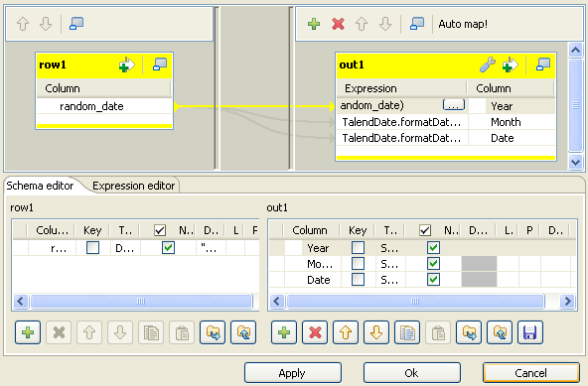Click the Auto map! button
This screenshot has height=386, width=588.
tap(463, 24)
